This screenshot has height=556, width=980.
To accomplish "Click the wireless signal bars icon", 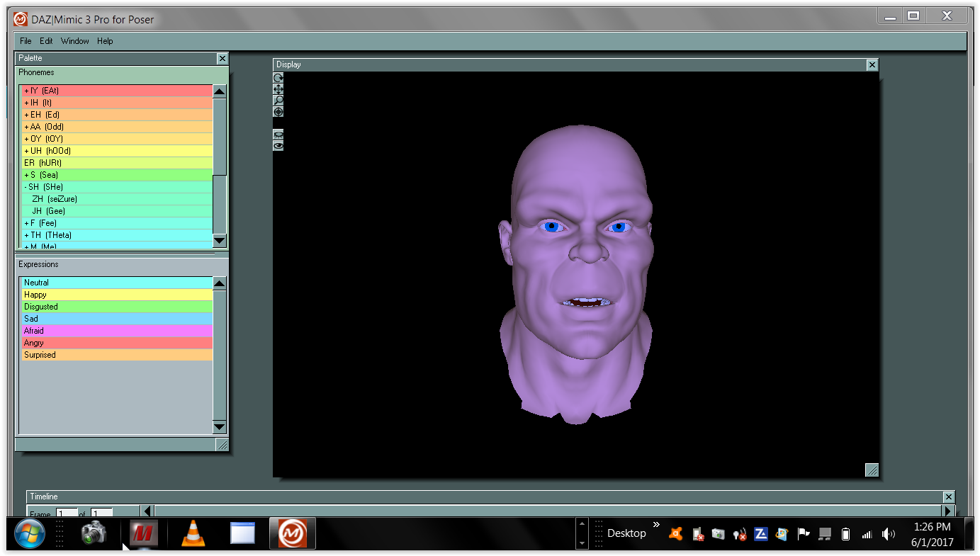I will [x=867, y=535].
